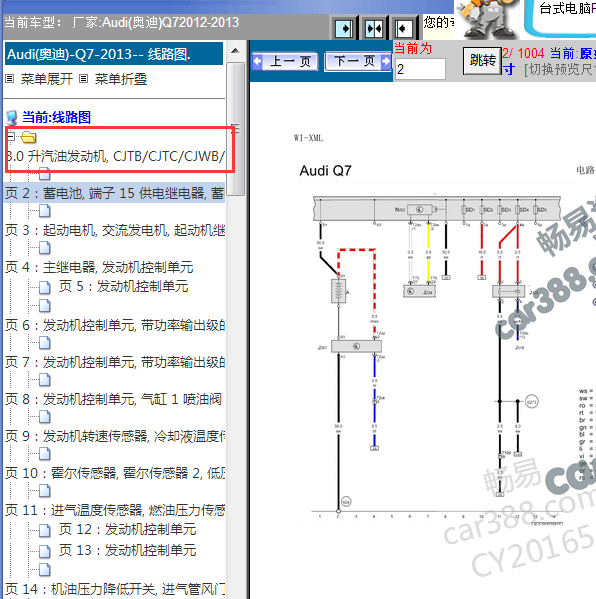
Task: Click the Audi(奥迪)-Q7-2013-- 线路图 header
Action: tap(113, 54)
